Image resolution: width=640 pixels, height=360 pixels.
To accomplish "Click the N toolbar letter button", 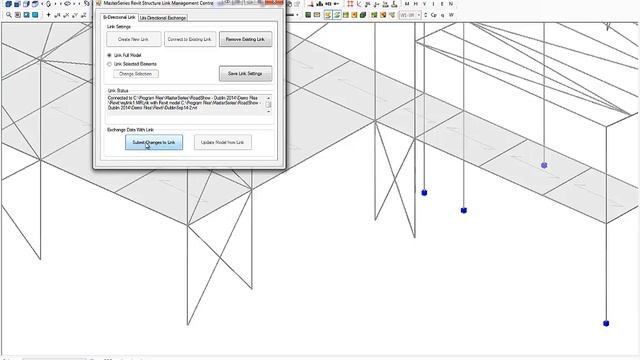I will point(451,4).
